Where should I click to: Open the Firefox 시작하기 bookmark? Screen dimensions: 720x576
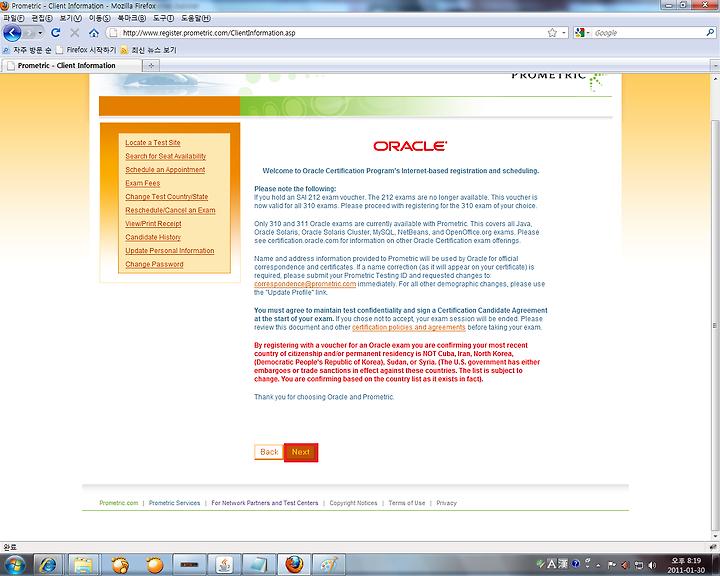[86, 50]
